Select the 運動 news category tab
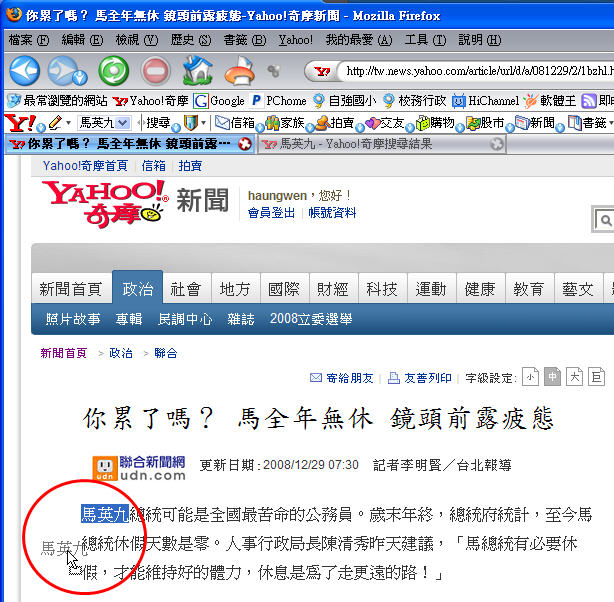Image resolution: width=614 pixels, height=602 pixels. point(431,289)
